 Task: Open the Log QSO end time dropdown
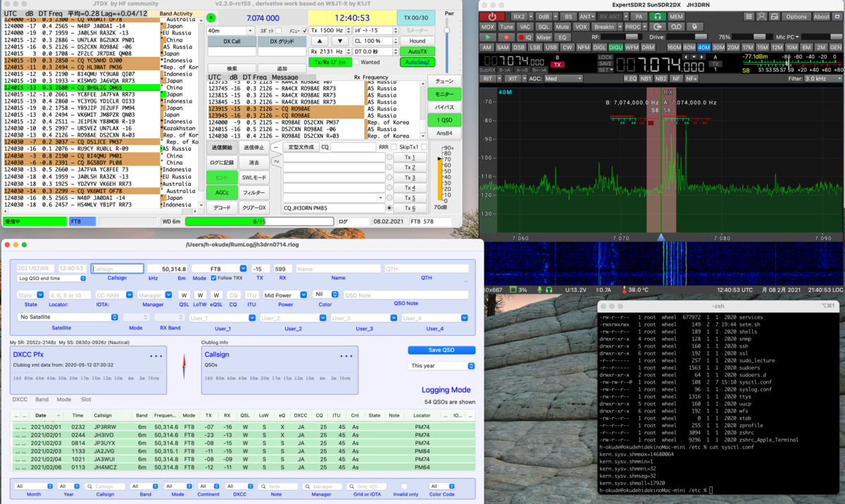point(52,278)
